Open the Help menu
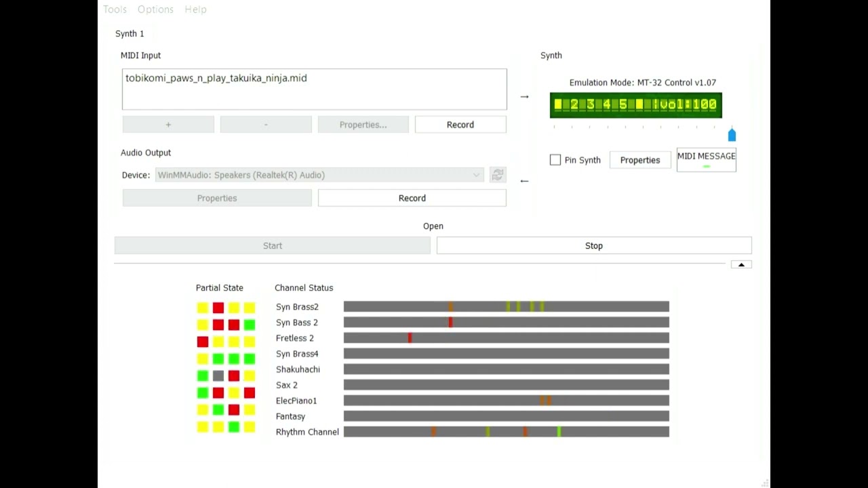 195,9
